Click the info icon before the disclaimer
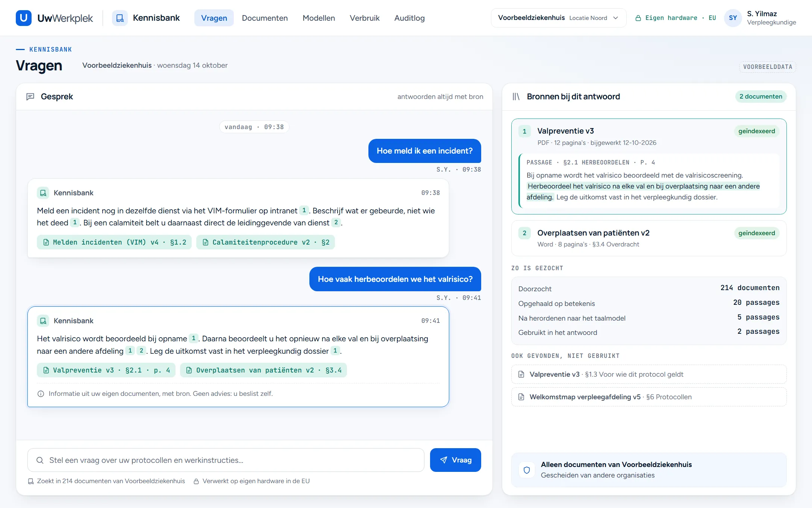This screenshot has width=812, height=508. tap(41, 394)
